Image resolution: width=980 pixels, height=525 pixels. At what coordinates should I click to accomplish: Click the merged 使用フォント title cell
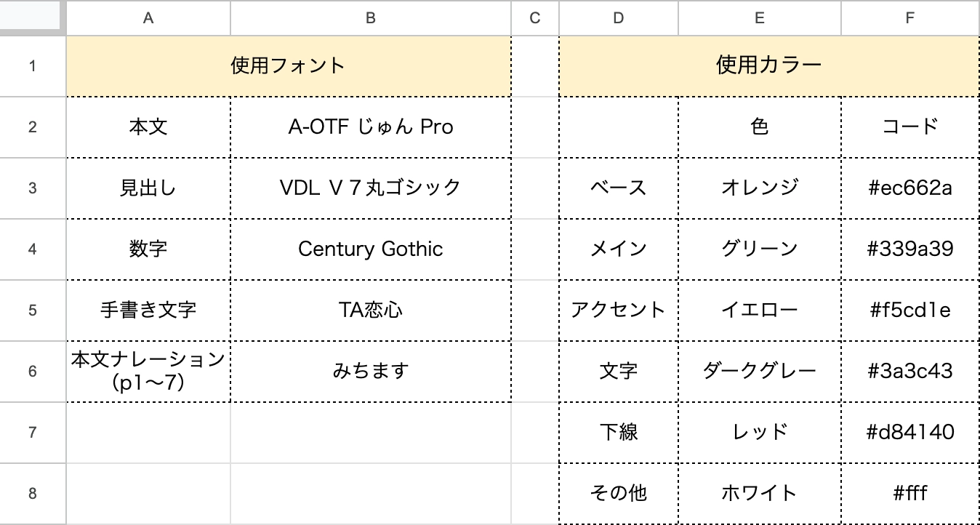[288, 66]
